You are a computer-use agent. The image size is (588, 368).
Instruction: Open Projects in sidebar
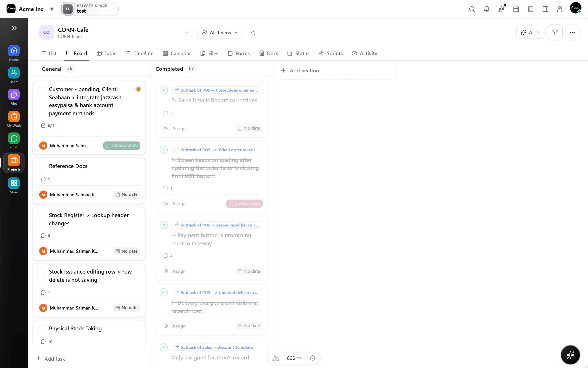[14, 163]
